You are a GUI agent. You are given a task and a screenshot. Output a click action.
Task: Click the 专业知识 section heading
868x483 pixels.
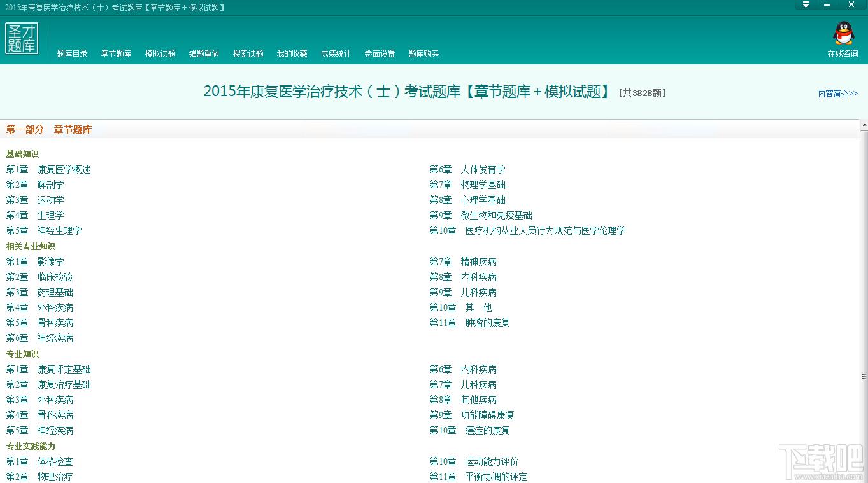pyautogui.click(x=22, y=354)
